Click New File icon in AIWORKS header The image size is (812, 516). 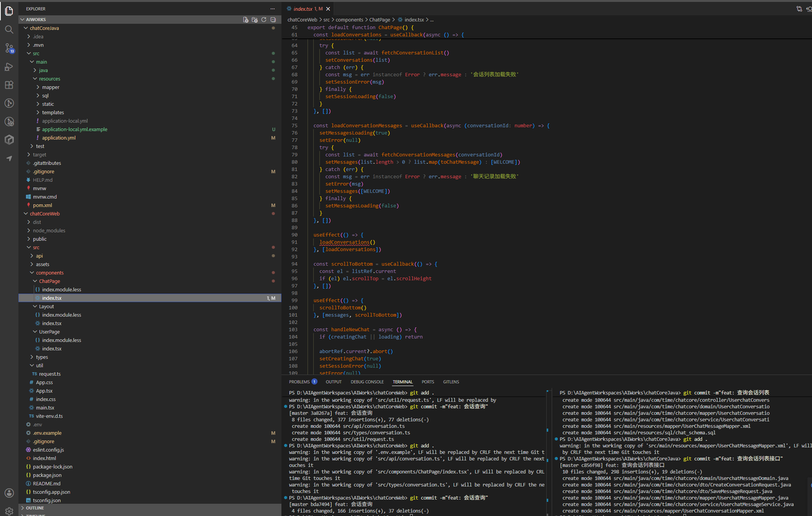[x=246, y=20]
